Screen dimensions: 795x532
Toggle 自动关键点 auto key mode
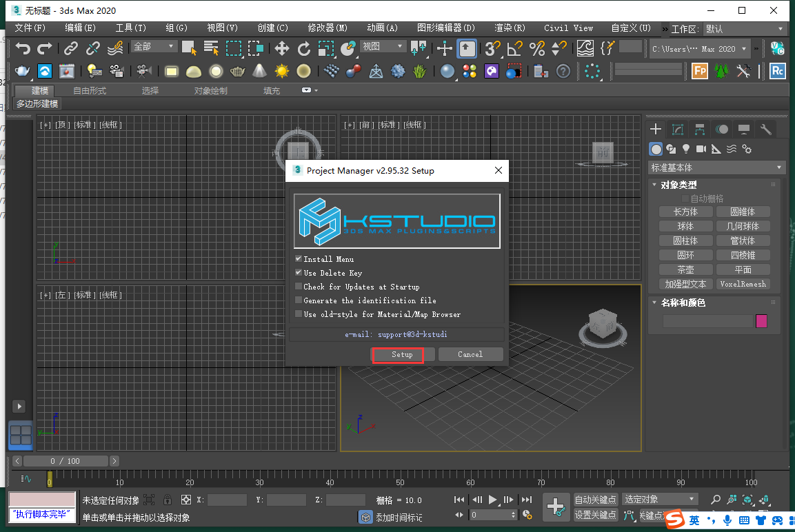click(x=595, y=500)
